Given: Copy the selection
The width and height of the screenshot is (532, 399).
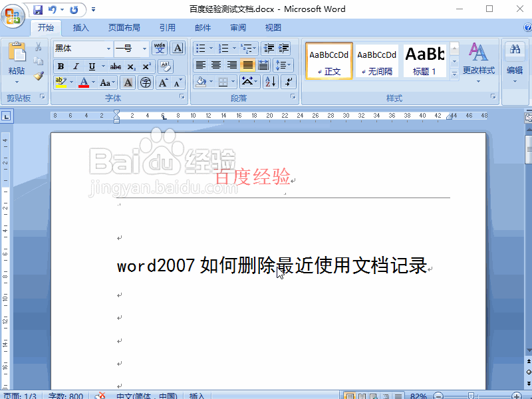Looking at the screenshot, I should (39, 61).
